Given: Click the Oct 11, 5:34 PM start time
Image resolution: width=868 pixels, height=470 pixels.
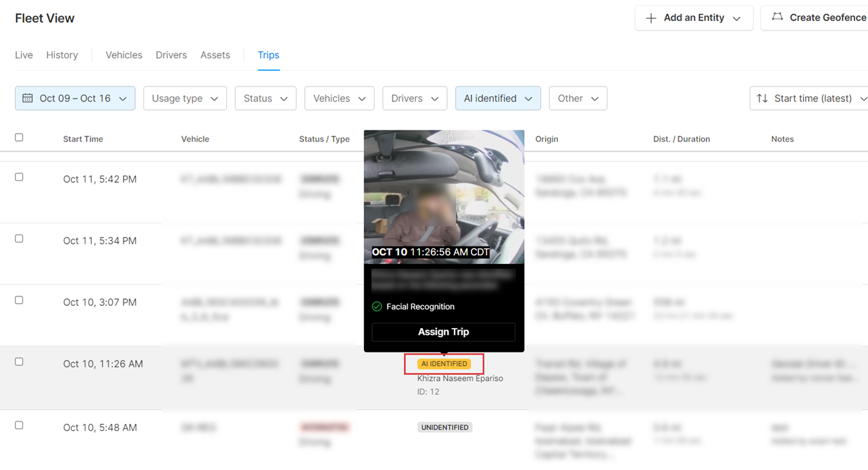Looking at the screenshot, I should [x=100, y=240].
